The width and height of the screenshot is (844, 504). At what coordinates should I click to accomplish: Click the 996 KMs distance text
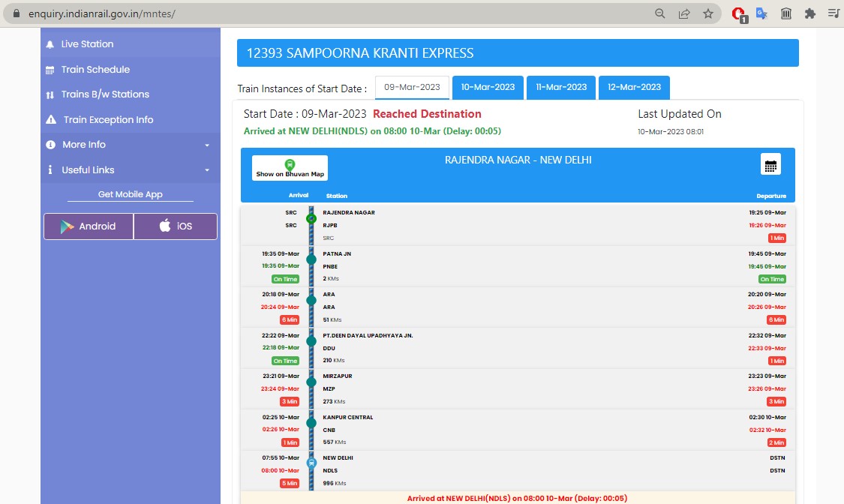coord(335,484)
